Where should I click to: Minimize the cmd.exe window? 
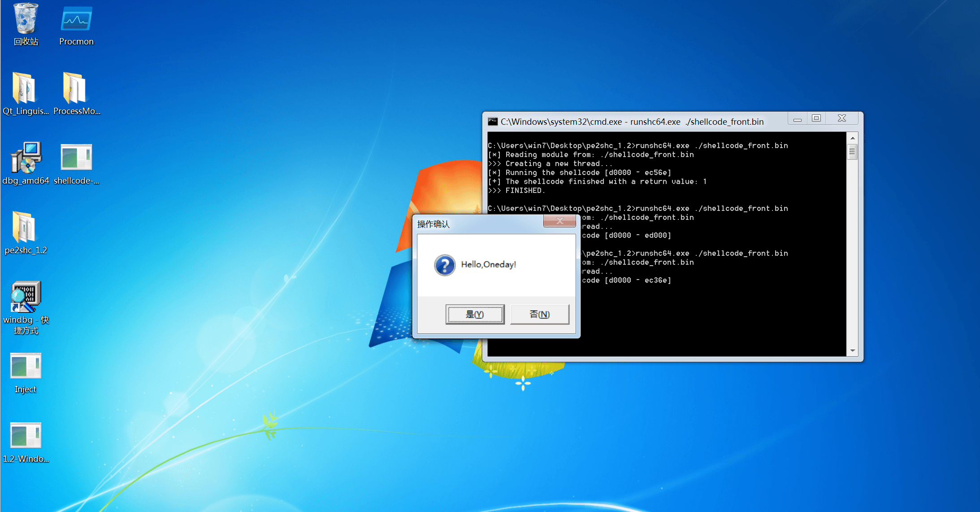click(797, 119)
